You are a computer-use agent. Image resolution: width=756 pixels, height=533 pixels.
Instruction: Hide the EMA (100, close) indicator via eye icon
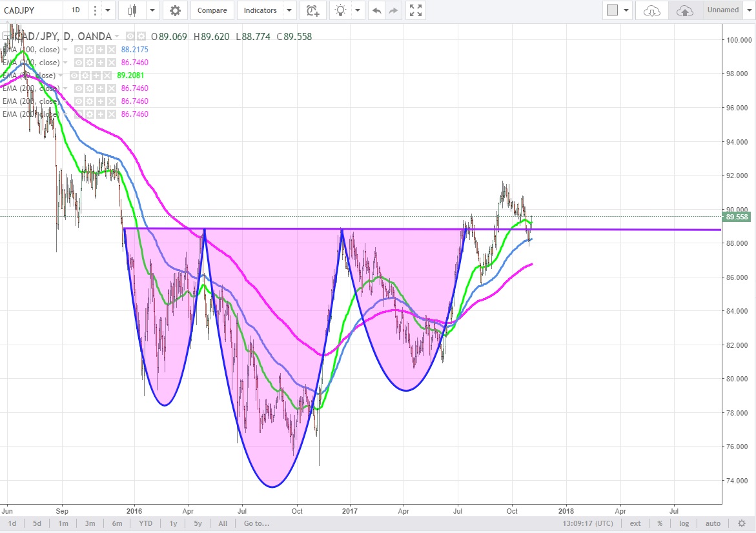click(78, 50)
